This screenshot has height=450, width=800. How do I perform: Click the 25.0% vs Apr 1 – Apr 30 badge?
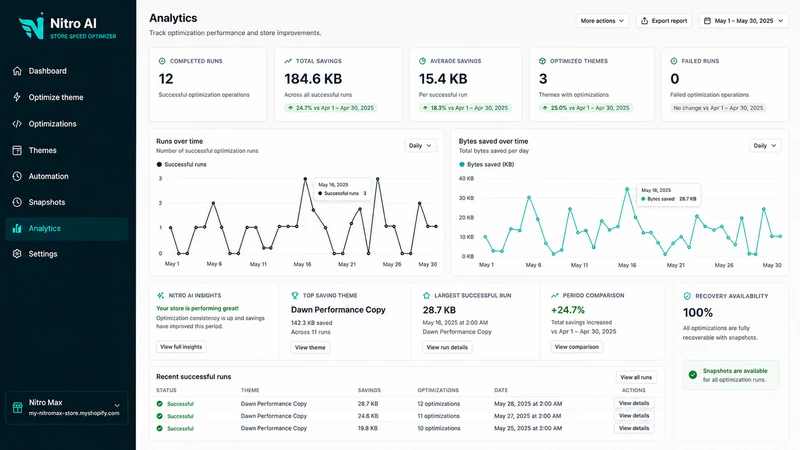586,108
